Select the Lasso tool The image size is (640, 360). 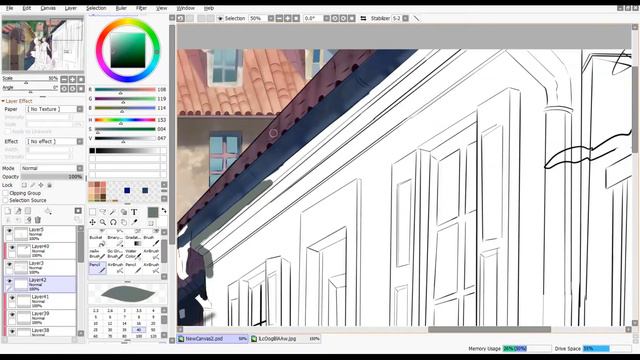coord(103,212)
